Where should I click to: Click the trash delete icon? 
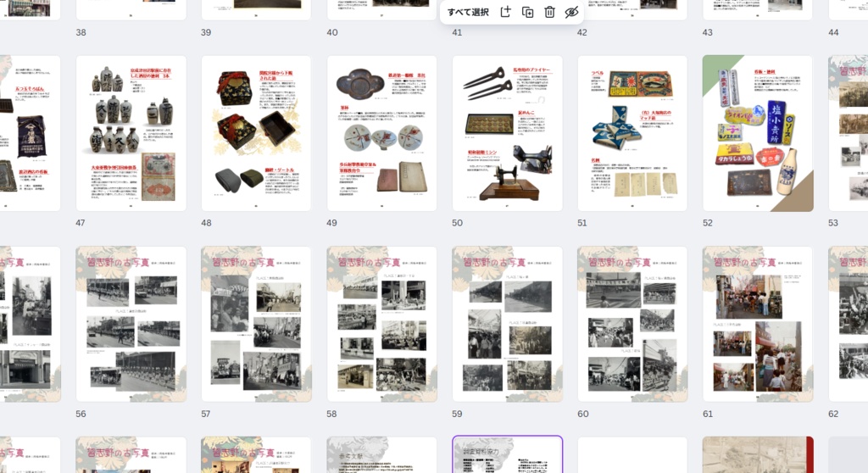pyautogui.click(x=549, y=12)
